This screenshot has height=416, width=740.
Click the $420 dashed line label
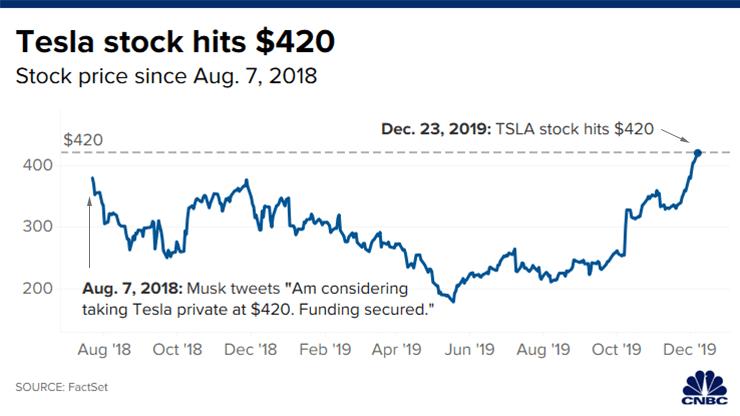(83, 140)
